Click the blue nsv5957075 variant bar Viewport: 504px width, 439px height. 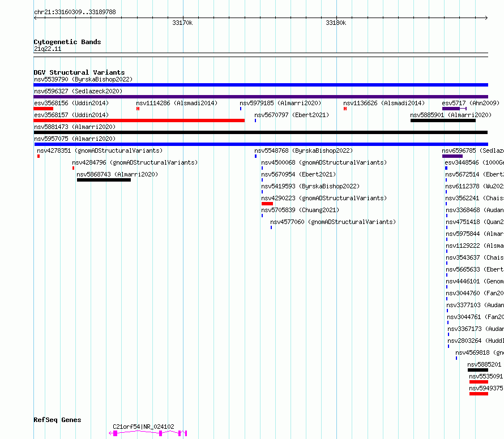(261, 144)
